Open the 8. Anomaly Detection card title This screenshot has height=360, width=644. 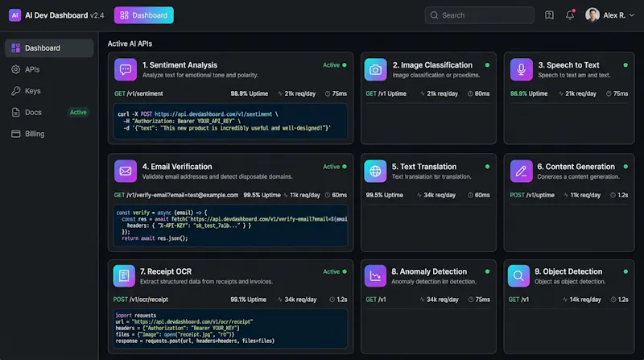429,271
